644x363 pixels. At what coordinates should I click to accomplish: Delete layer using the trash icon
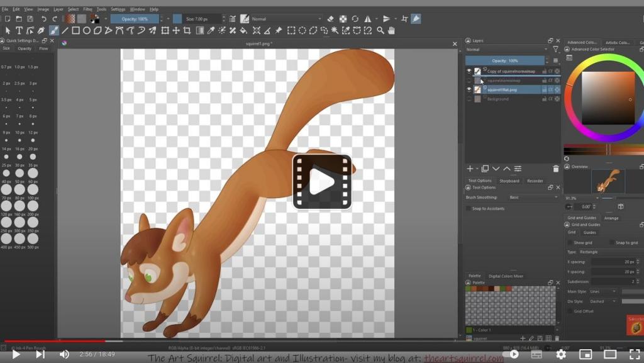(555, 169)
